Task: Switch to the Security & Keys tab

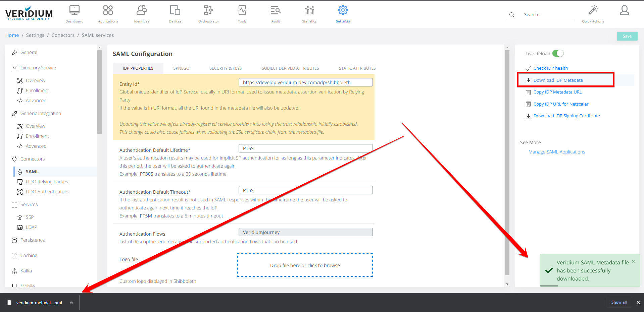Action: coord(226,68)
